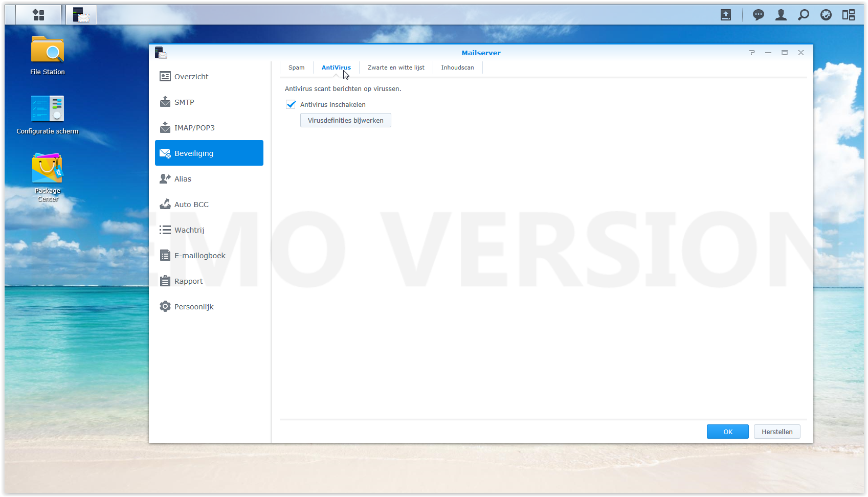Click the Mailserver window title icon
This screenshot has height=497, width=868.
pyautogui.click(x=161, y=53)
